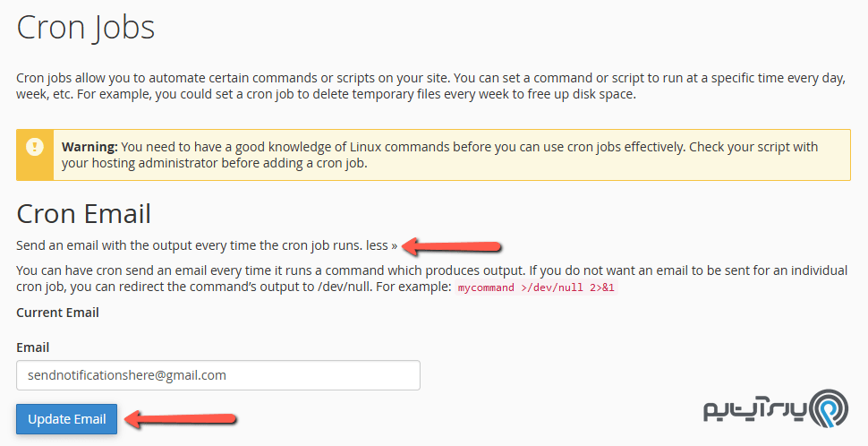Click the red arrow pointing at Update Email
Image resolution: width=868 pixels, height=446 pixels.
(179, 418)
